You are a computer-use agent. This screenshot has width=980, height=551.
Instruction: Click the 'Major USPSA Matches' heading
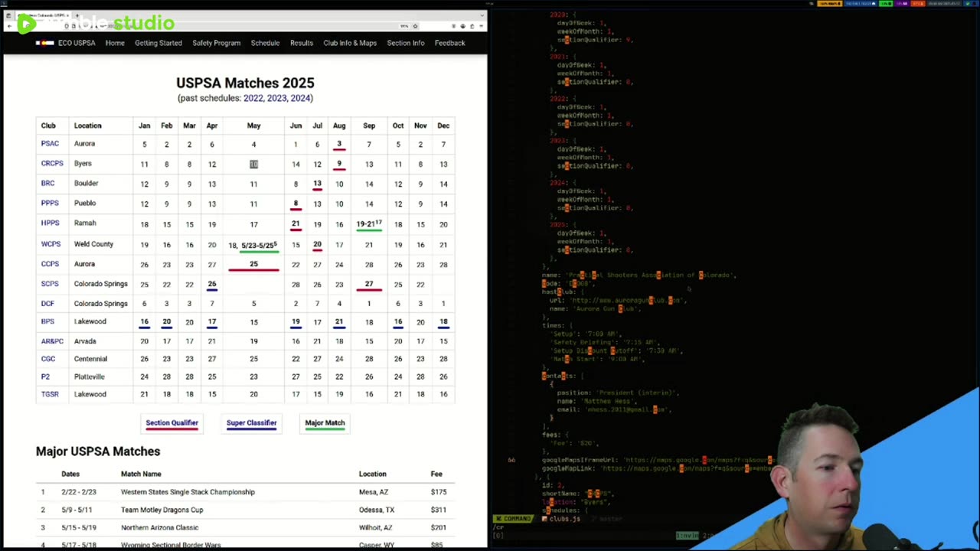click(98, 452)
